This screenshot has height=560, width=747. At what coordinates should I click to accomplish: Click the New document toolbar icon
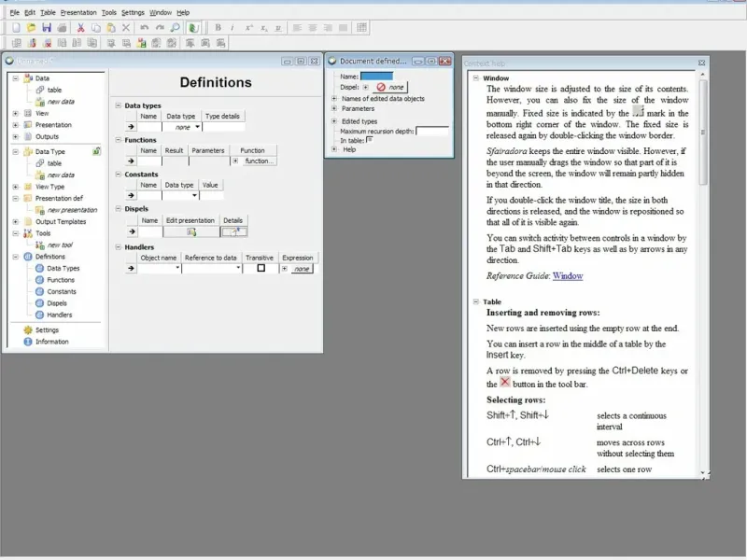(16, 28)
